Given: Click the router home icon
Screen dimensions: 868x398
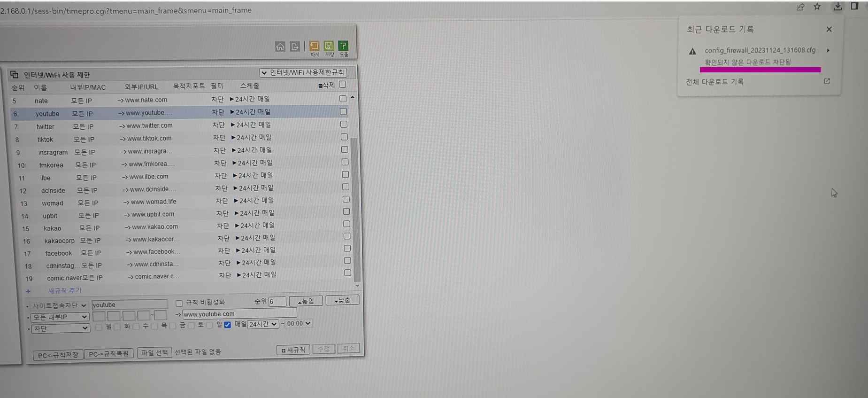Looking at the screenshot, I should [x=280, y=46].
